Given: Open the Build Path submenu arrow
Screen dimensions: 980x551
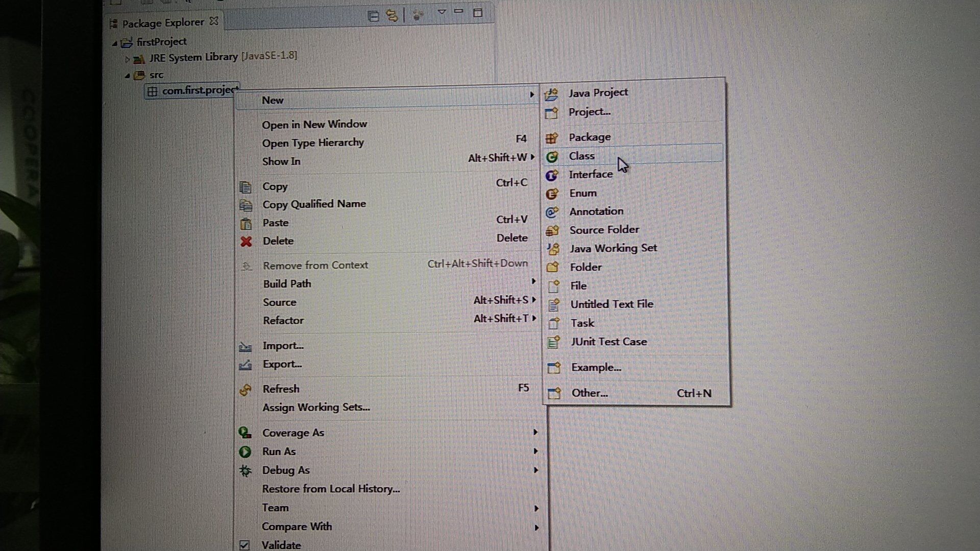Looking at the screenshot, I should (x=533, y=281).
